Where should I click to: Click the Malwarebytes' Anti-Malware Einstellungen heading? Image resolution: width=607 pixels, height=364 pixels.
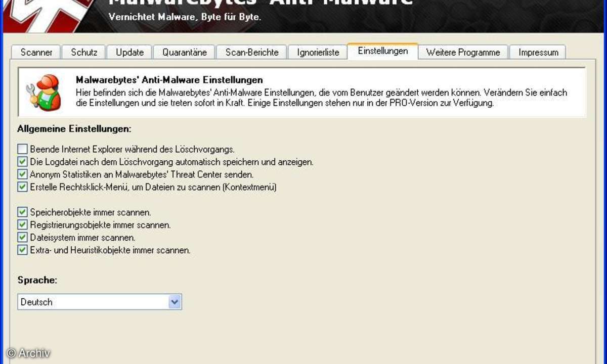[x=169, y=80]
